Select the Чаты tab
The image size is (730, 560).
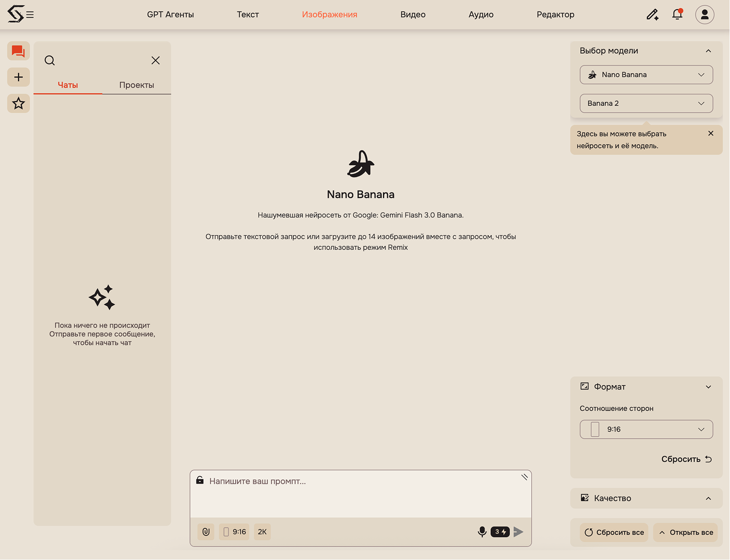[x=68, y=85]
